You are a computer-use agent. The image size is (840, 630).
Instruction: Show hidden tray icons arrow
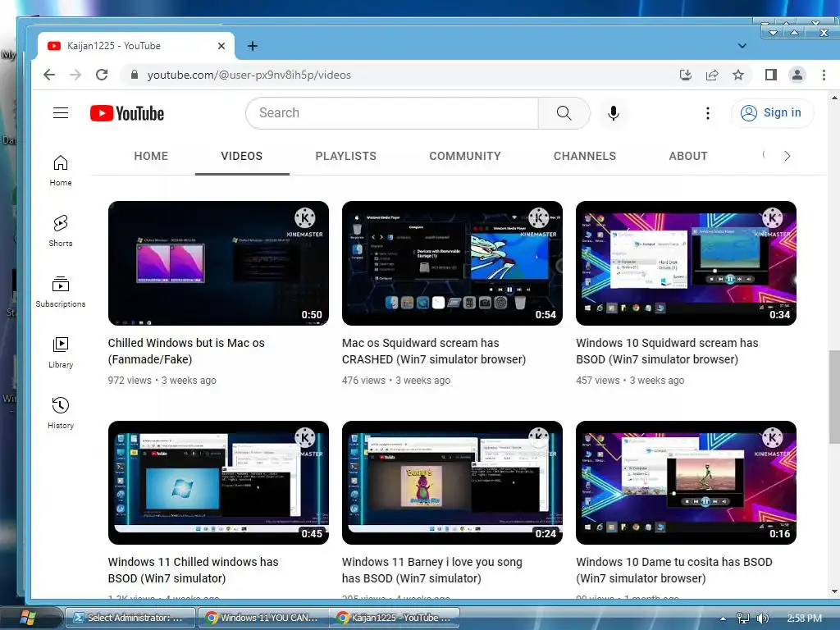[723, 619]
